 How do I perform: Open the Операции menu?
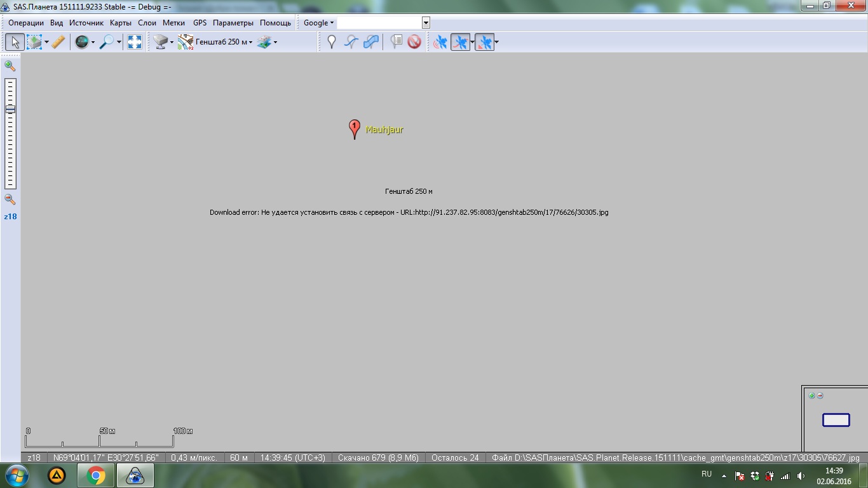click(x=26, y=23)
